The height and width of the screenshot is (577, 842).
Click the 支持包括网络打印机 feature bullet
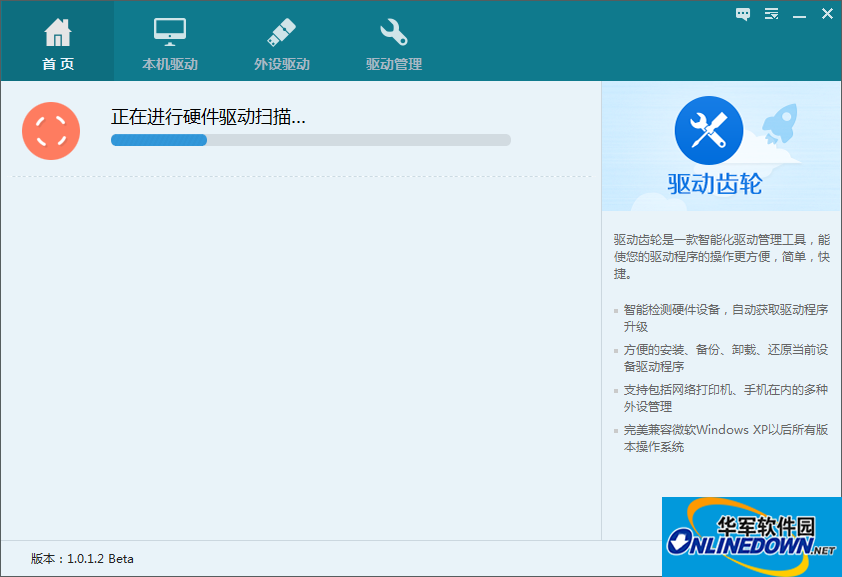pyautogui.click(x=725, y=398)
